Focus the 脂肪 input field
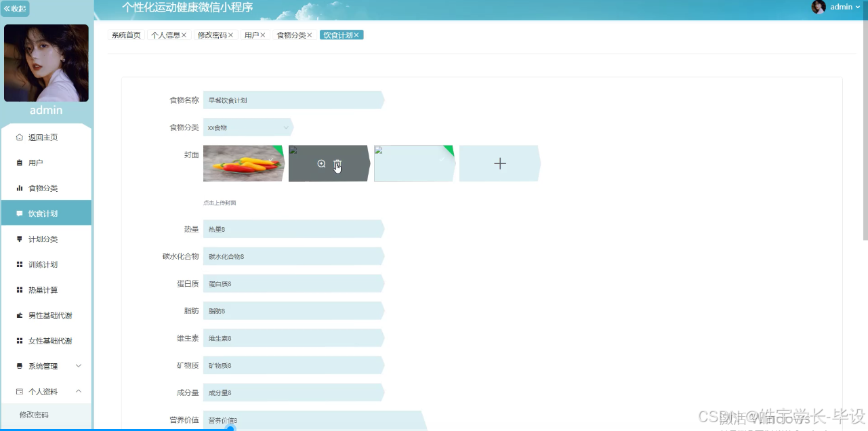The image size is (868, 431). [293, 311]
